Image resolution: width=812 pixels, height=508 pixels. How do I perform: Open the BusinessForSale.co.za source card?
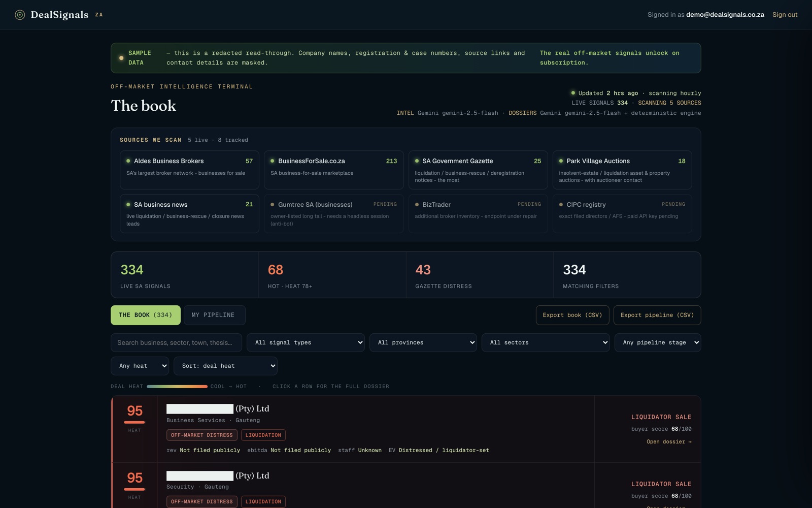click(333, 170)
